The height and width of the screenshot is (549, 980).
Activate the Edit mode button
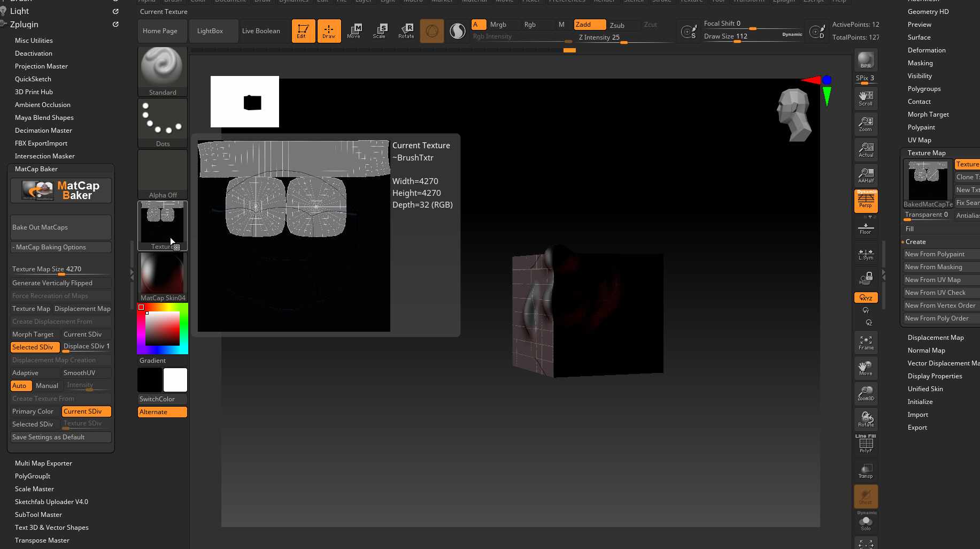pos(303,31)
